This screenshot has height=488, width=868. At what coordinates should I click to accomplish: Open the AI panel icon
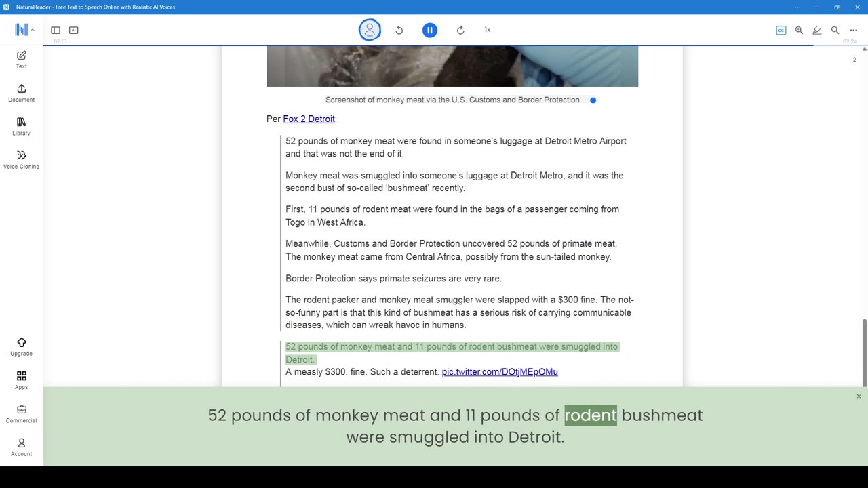click(x=74, y=30)
